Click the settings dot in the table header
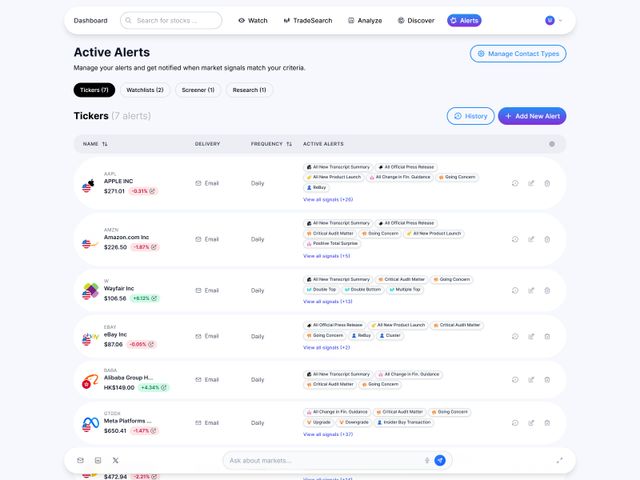The height and width of the screenshot is (480, 640). coord(552,144)
